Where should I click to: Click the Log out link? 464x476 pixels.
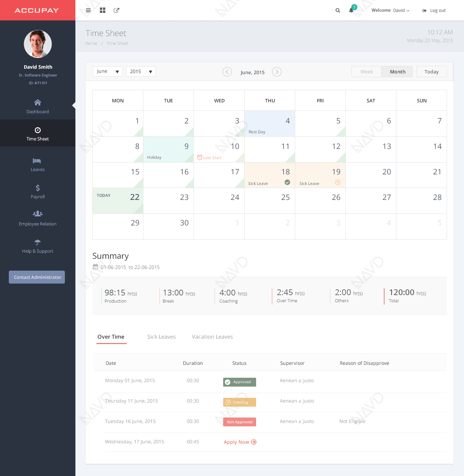[434, 11]
